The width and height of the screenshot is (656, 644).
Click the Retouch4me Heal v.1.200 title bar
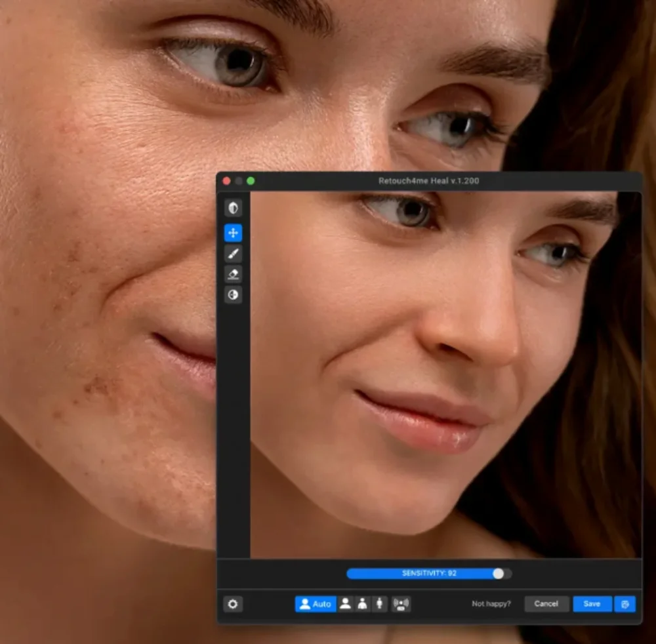[x=428, y=180]
